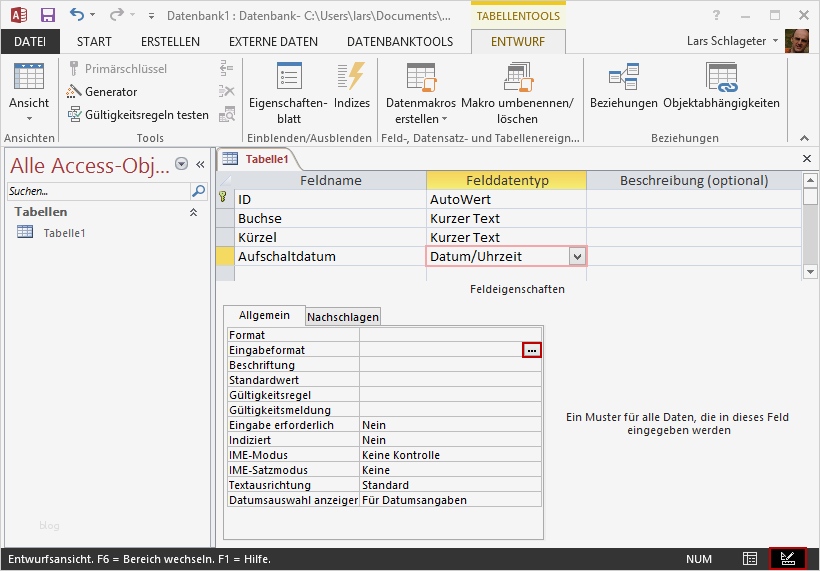Image resolution: width=820 pixels, height=571 pixels.
Task: Select the Kürzel field name cell
Action: [x=331, y=237]
